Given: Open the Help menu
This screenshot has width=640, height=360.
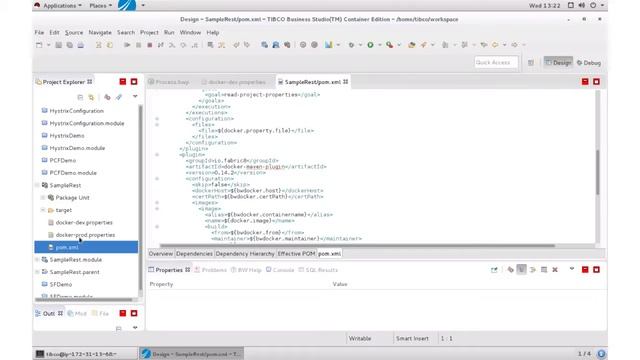Looking at the screenshot, I should 213,32.
